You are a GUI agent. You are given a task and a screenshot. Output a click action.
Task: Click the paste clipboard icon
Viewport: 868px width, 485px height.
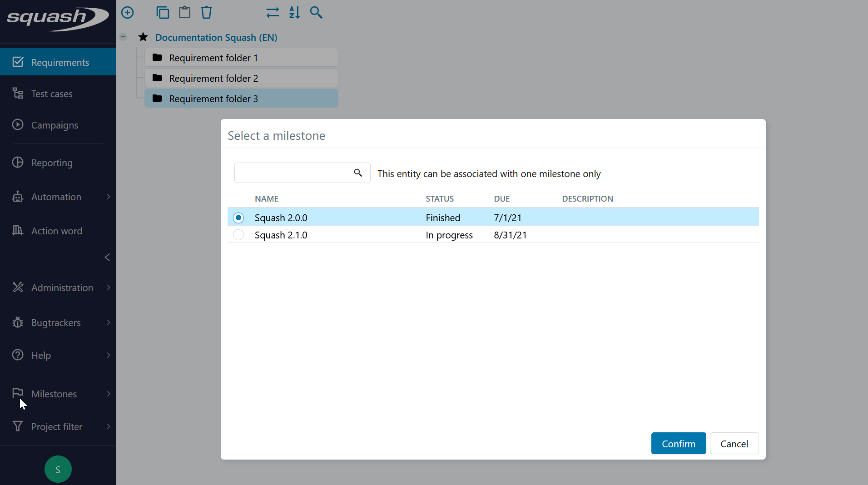tap(184, 13)
